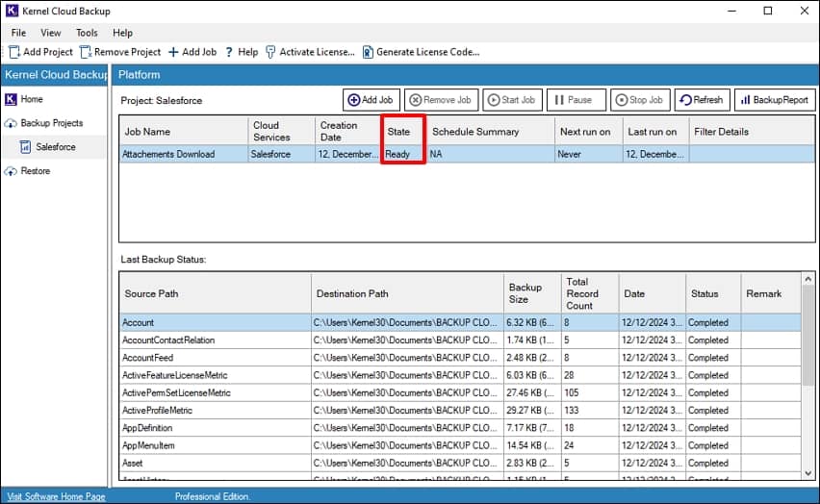820x504 pixels.
Task: Click the Cloud Services column header
Action: tap(281, 131)
